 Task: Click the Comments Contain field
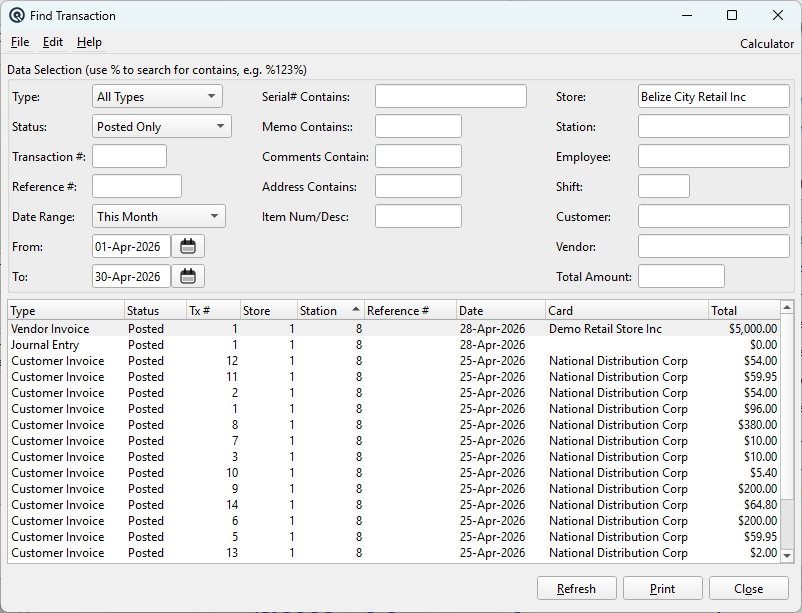point(418,157)
